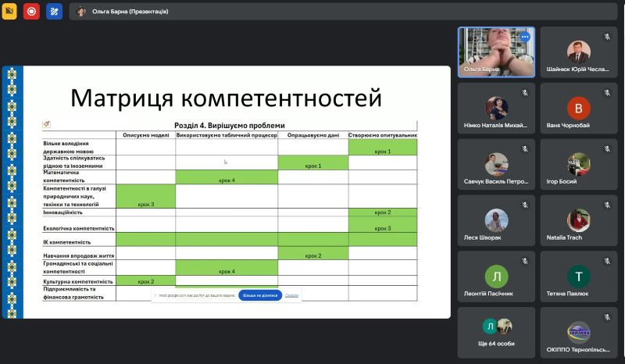Click 'крок 1' cell in Вільне володіння row
This screenshot has width=625, height=364.
click(x=383, y=147)
